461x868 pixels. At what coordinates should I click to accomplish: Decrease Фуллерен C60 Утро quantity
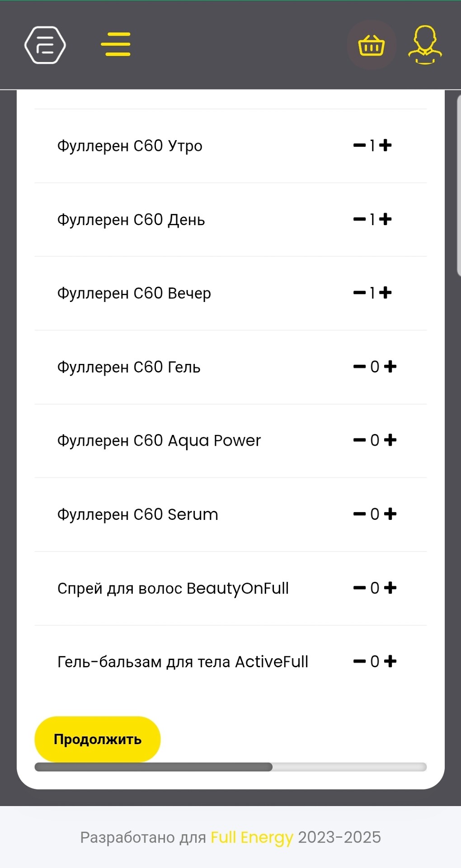tap(359, 146)
